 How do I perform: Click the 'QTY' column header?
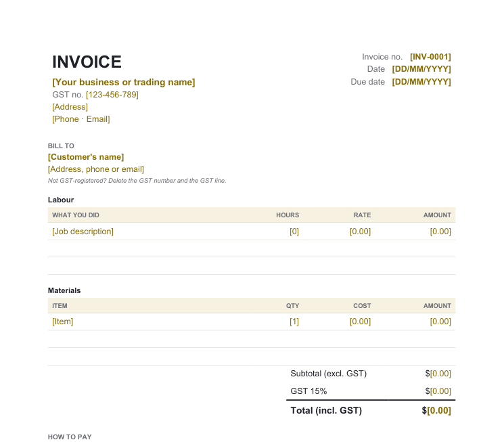pyautogui.click(x=293, y=306)
